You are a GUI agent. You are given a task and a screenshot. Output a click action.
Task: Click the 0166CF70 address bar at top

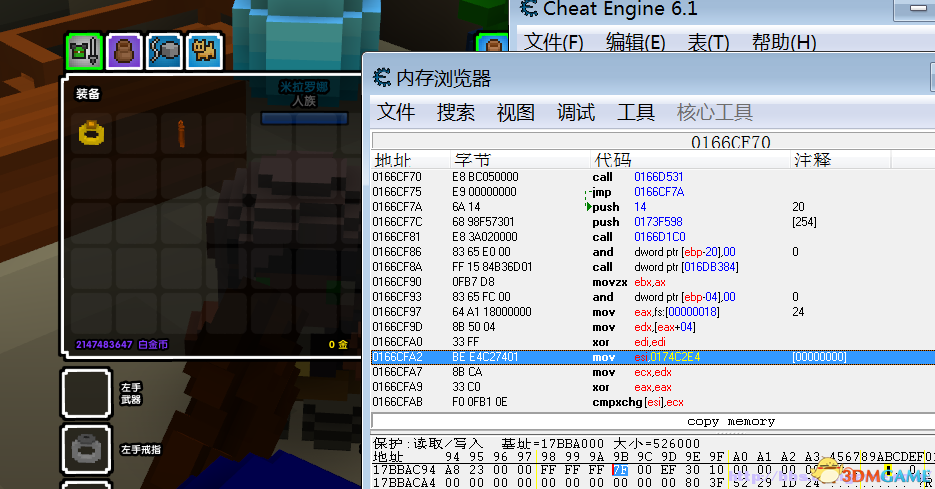(653, 141)
